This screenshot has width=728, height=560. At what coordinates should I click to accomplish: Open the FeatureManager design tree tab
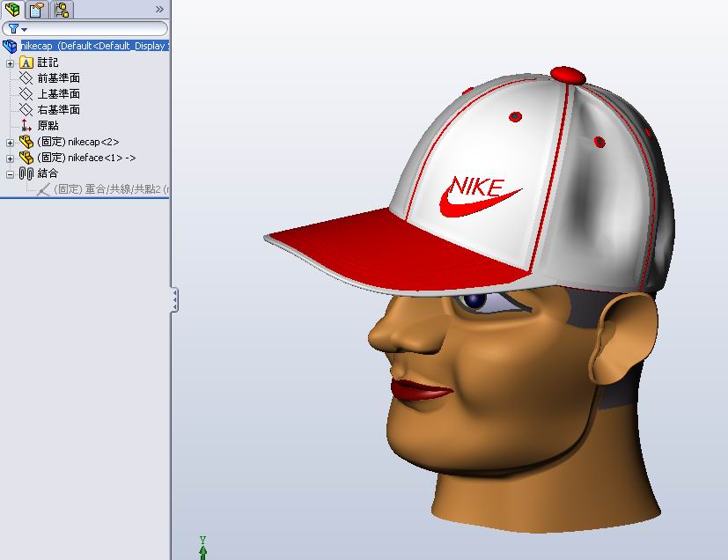tap(12, 9)
